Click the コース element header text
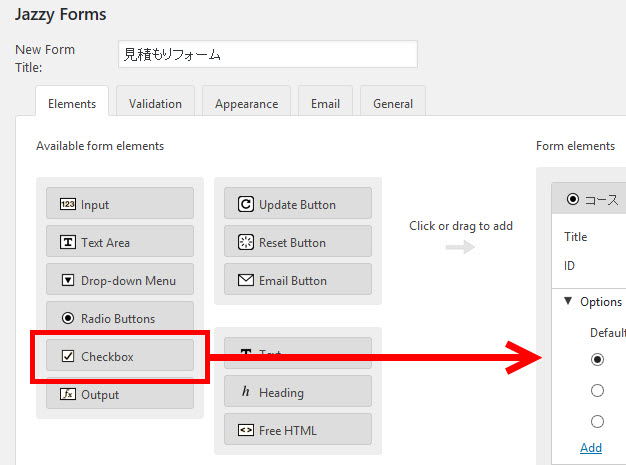This screenshot has height=465, width=626. pos(602,200)
